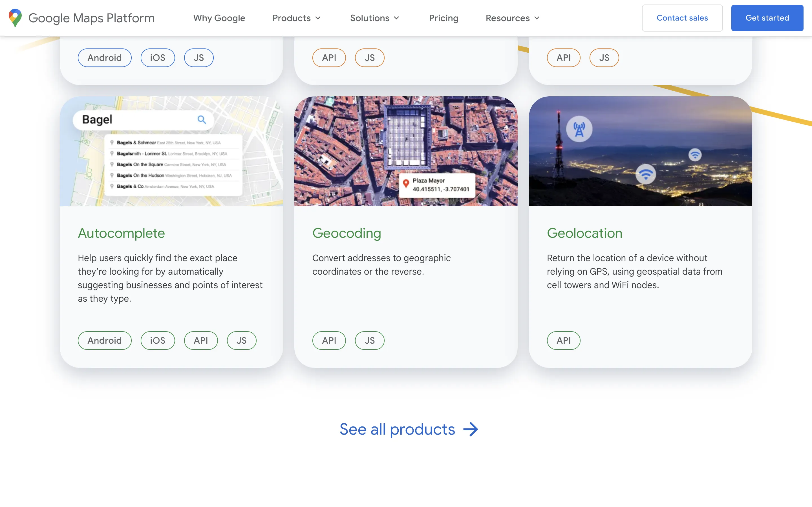Click the search magnifier in Bagel box
812x507 pixels.
(x=201, y=120)
